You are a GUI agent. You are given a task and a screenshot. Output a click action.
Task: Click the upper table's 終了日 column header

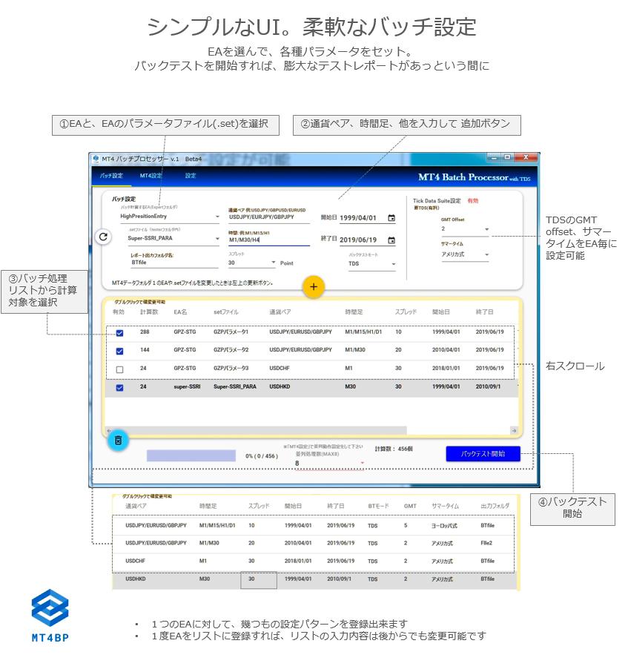point(484,312)
